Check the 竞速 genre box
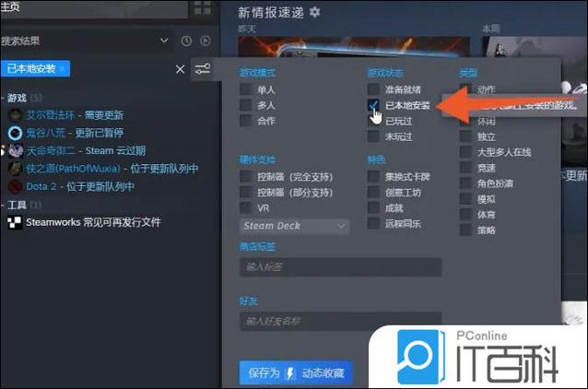Viewport: 588px width, 389px height. 465,168
